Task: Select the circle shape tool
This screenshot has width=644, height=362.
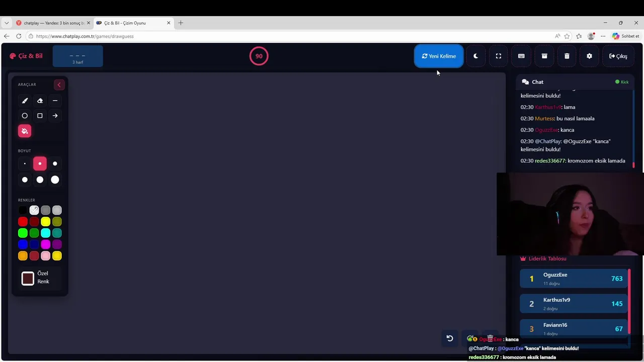Action: (25, 116)
